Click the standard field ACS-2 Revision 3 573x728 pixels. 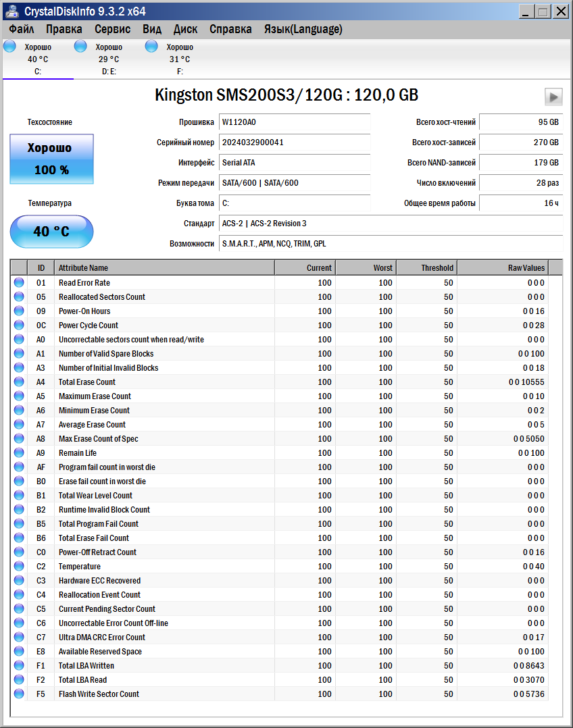tap(391, 224)
